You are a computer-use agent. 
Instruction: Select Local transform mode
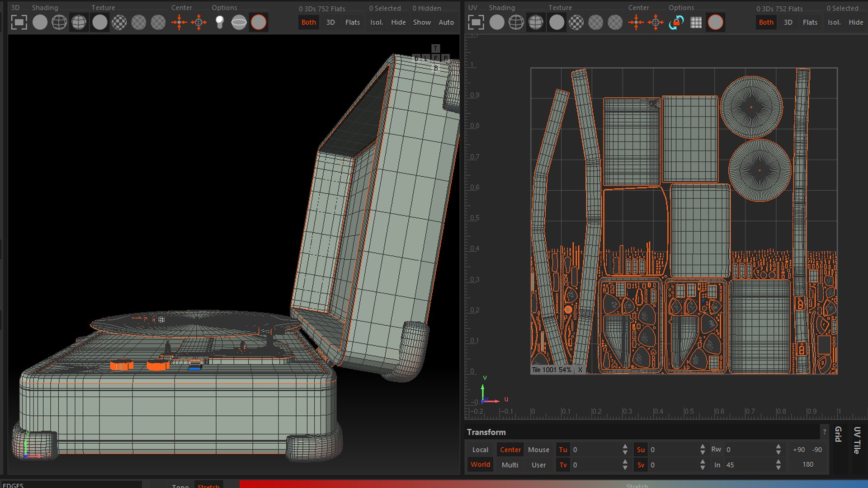[480, 450]
